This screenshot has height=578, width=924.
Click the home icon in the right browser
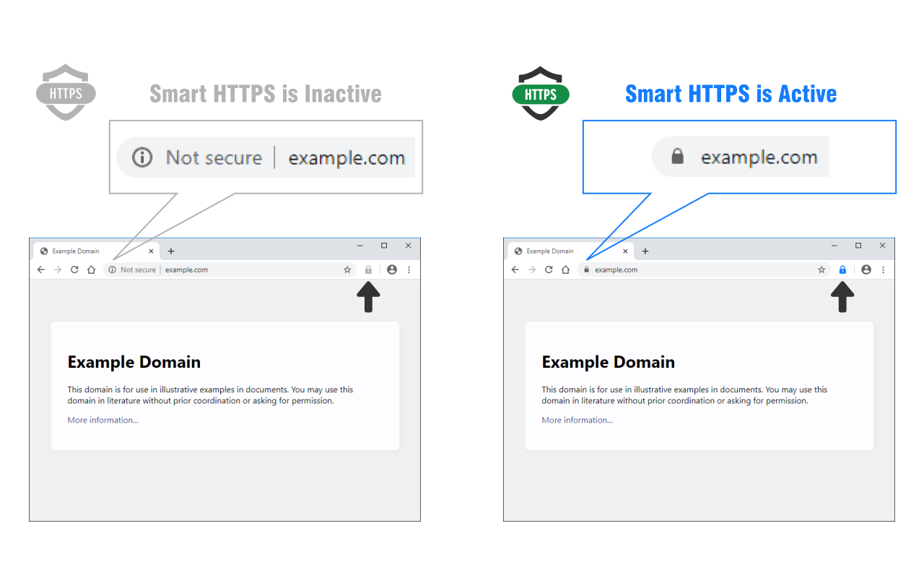pos(566,269)
